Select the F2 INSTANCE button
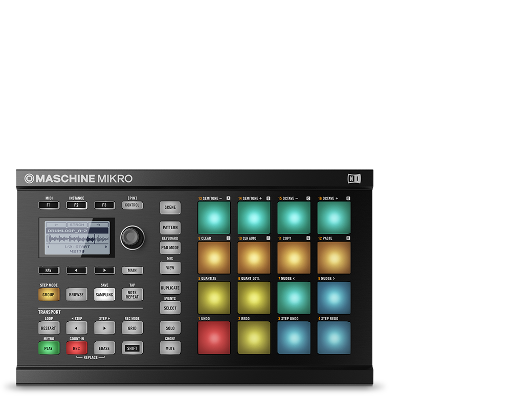This screenshot has height=399, width=532. point(76,205)
